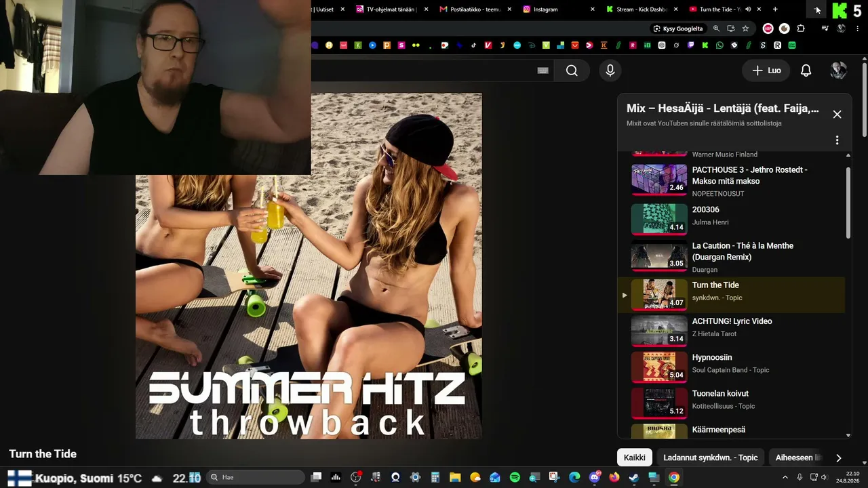Click the Windows taskbar search box
The height and width of the screenshot is (488, 868).
[x=255, y=477]
